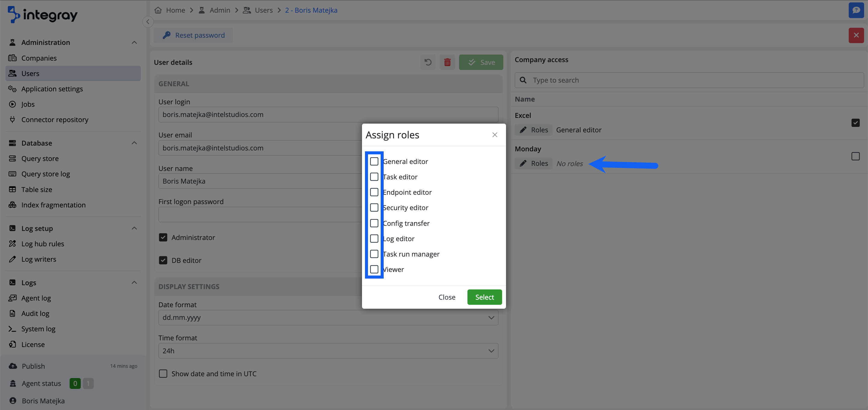This screenshot has width=868, height=410.
Task: Click the Publish cloud icon
Action: tap(13, 366)
